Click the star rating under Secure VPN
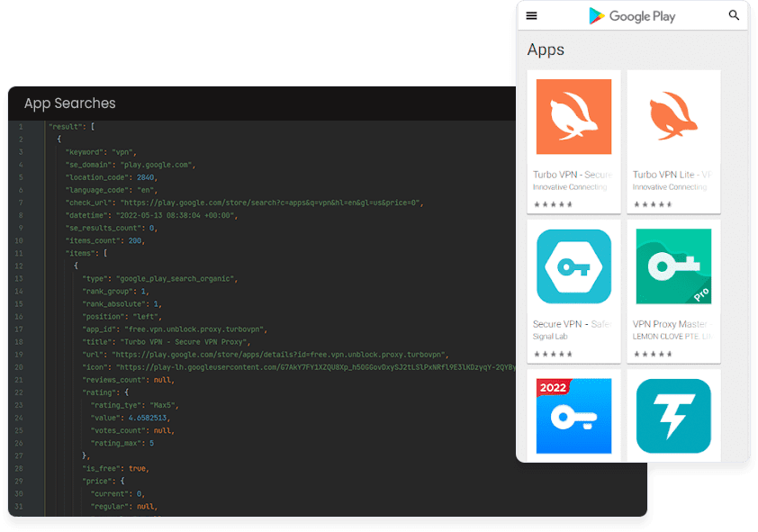Screen dimensions: 758x532 point(553,354)
